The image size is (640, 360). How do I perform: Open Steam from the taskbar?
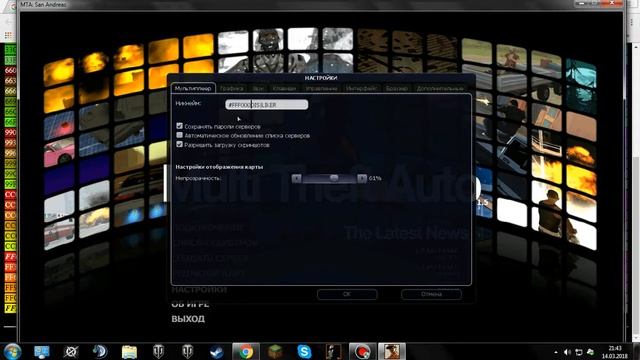[217, 351]
